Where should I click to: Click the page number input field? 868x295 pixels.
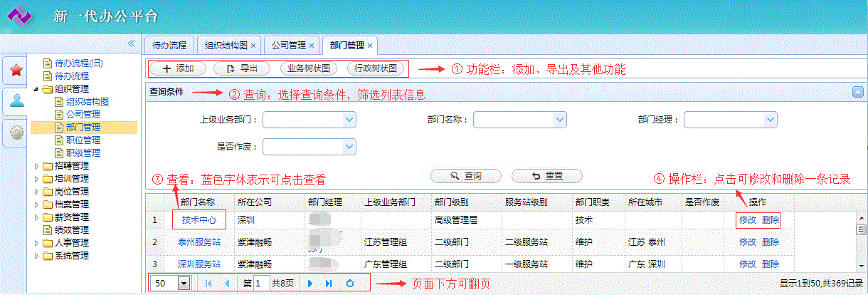click(x=260, y=283)
